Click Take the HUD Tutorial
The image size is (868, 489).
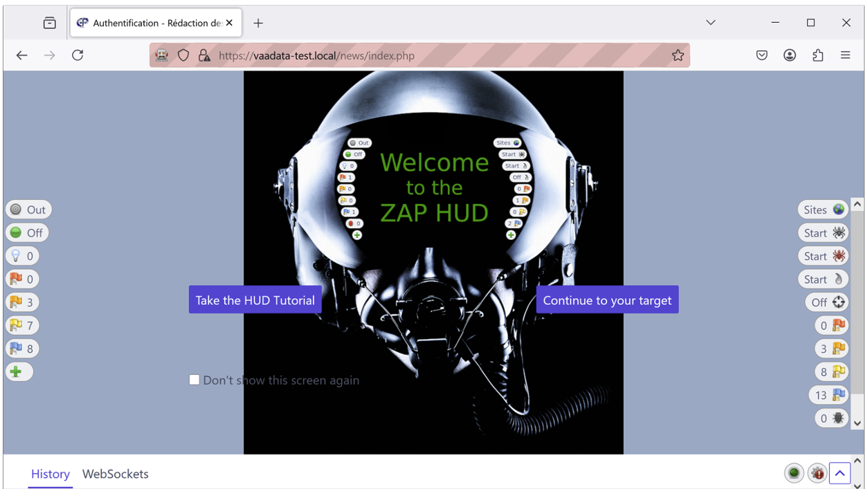click(x=255, y=299)
